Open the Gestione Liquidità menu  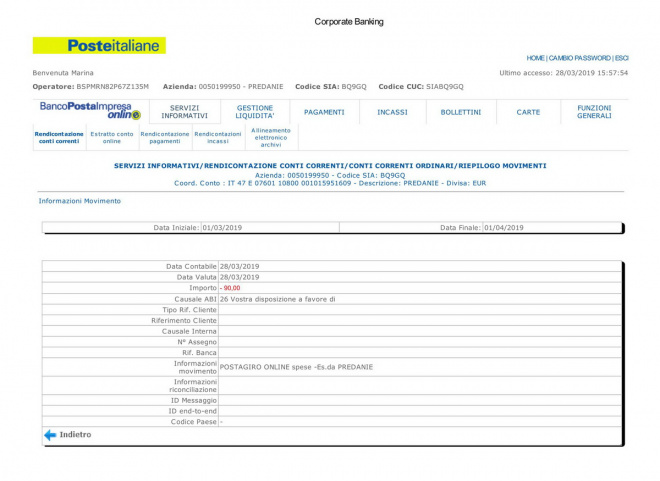254,112
